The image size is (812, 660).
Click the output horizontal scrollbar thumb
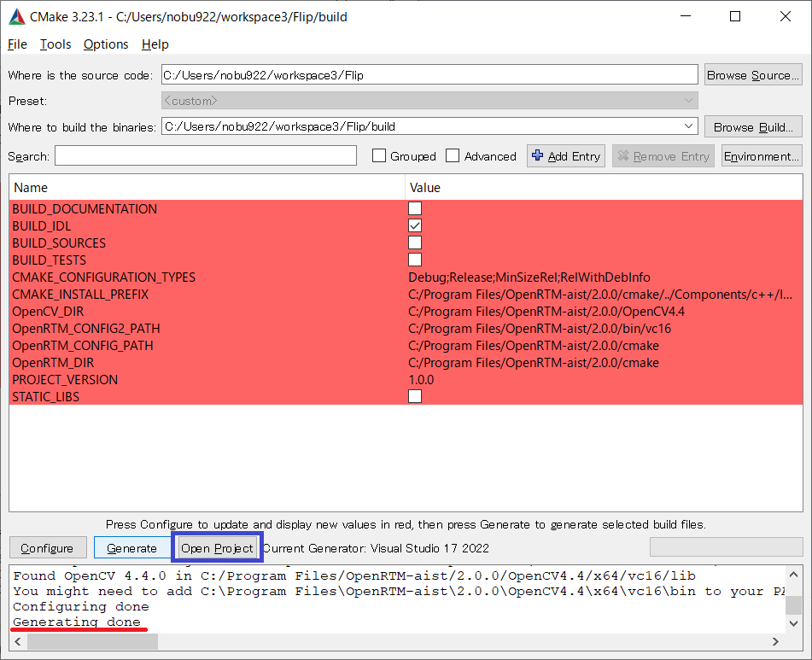tap(93, 641)
